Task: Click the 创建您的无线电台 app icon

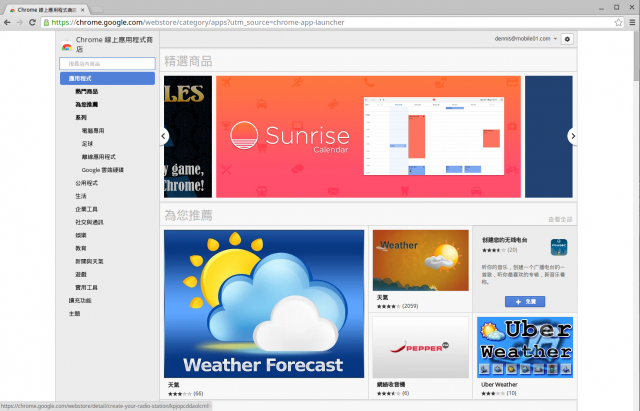Action: [x=559, y=247]
